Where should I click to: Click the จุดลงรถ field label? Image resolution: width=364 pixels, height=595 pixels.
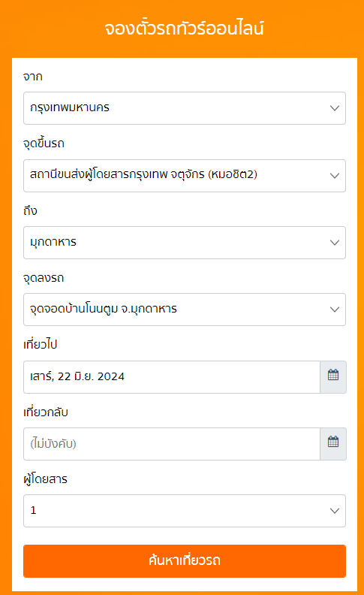44,278
